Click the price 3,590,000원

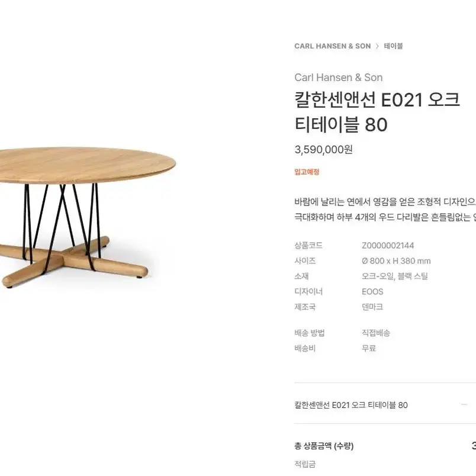(x=323, y=150)
